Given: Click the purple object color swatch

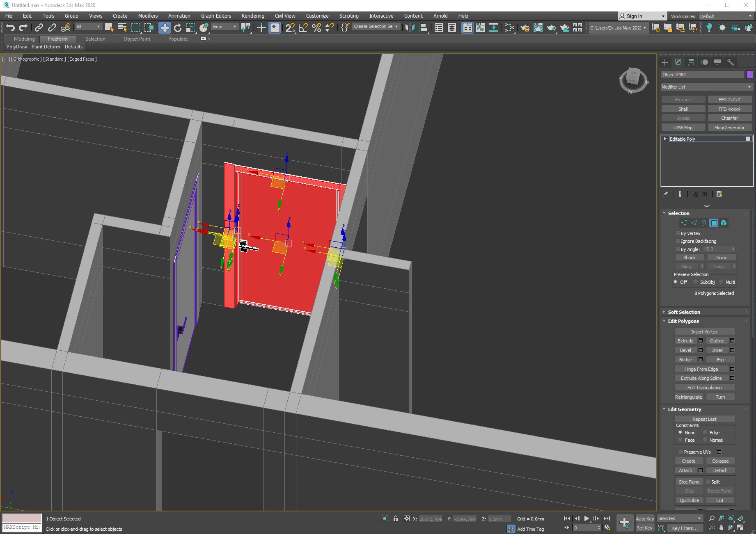Looking at the screenshot, I should point(749,75).
